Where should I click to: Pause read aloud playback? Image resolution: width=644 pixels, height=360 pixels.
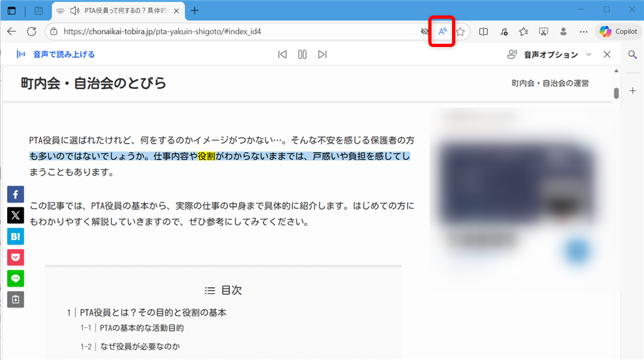click(x=302, y=54)
